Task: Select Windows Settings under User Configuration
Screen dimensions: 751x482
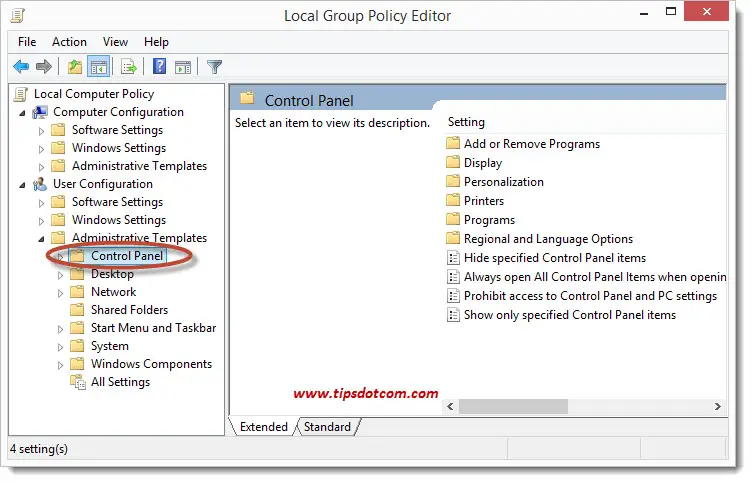Action: 119,220
